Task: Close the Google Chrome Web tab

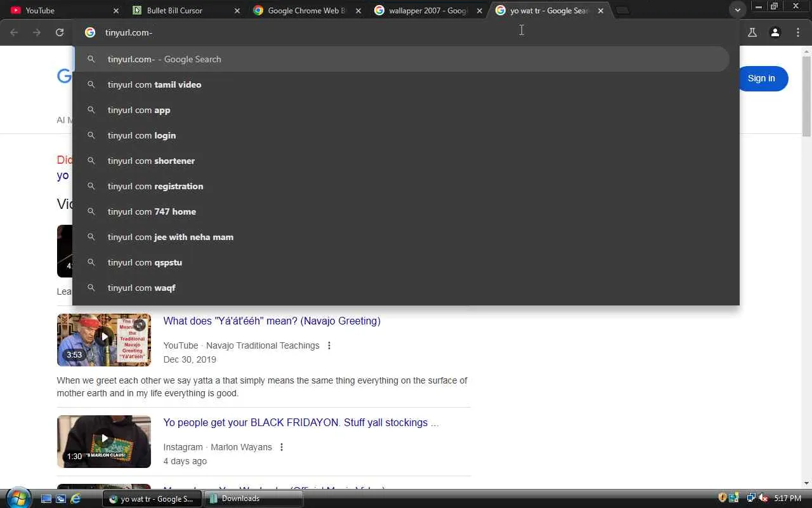Action: click(x=358, y=11)
